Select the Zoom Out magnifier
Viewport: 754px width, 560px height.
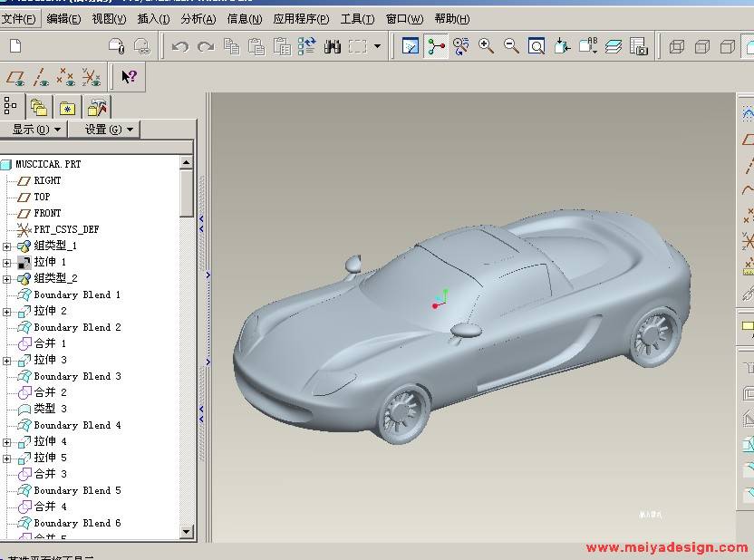point(511,46)
